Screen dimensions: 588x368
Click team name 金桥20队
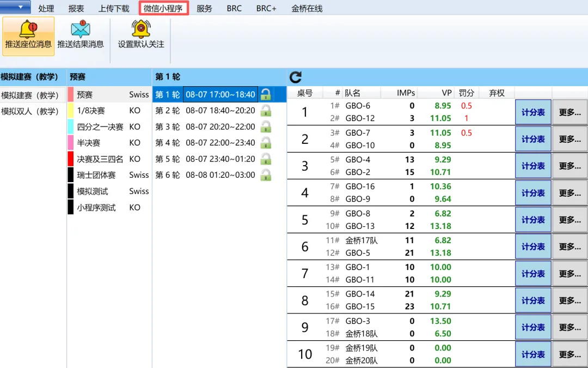pos(361,360)
